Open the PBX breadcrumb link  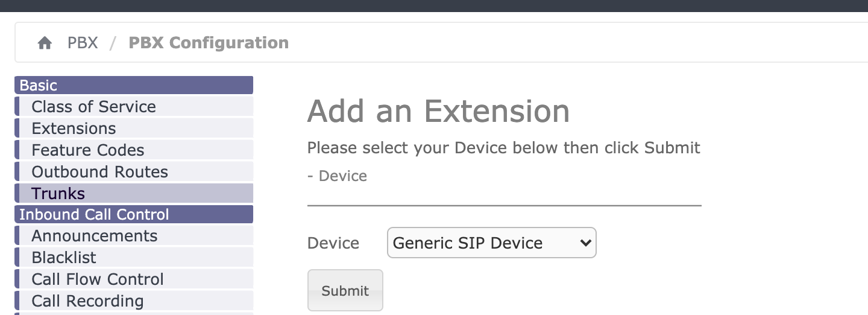[83, 43]
